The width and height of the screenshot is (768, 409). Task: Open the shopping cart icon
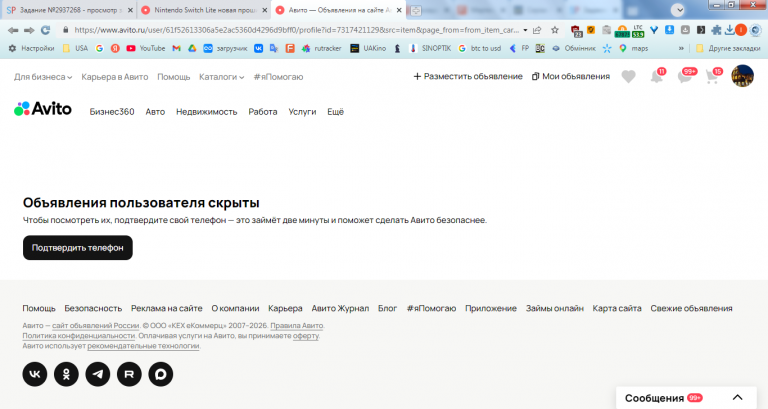(x=713, y=76)
